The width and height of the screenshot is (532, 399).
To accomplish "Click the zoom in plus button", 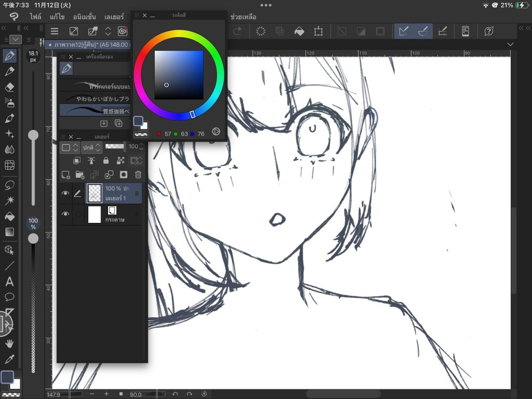I will tap(106, 394).
